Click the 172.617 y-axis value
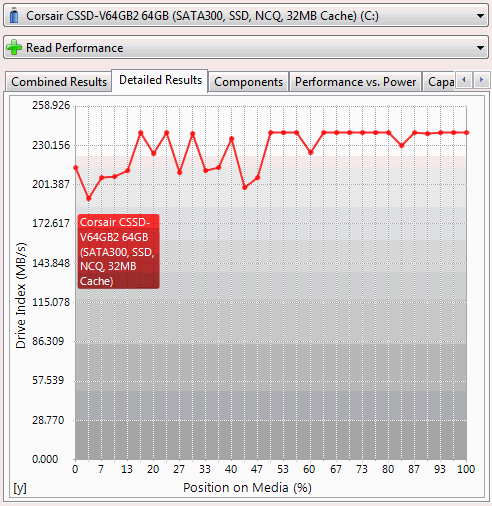This screenshot has width=492, height=506. [x=51, y=223]
